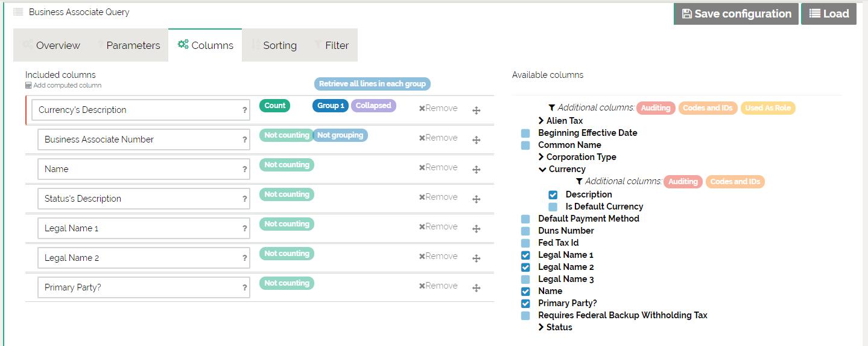
Task: Check the Fed Tax Id column checkbox
Action: click(525, 243)
